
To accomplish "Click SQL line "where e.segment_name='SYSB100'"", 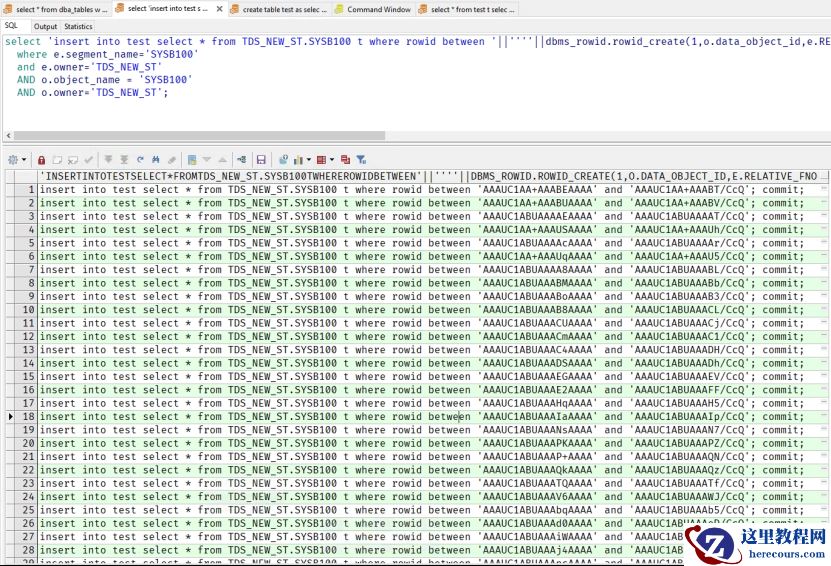I will pos(108,54).
